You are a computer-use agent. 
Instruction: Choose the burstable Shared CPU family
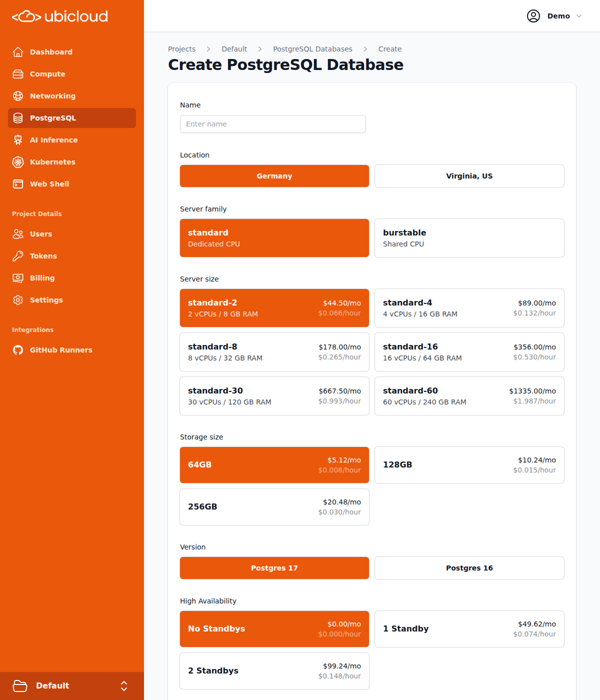point(469,237)
